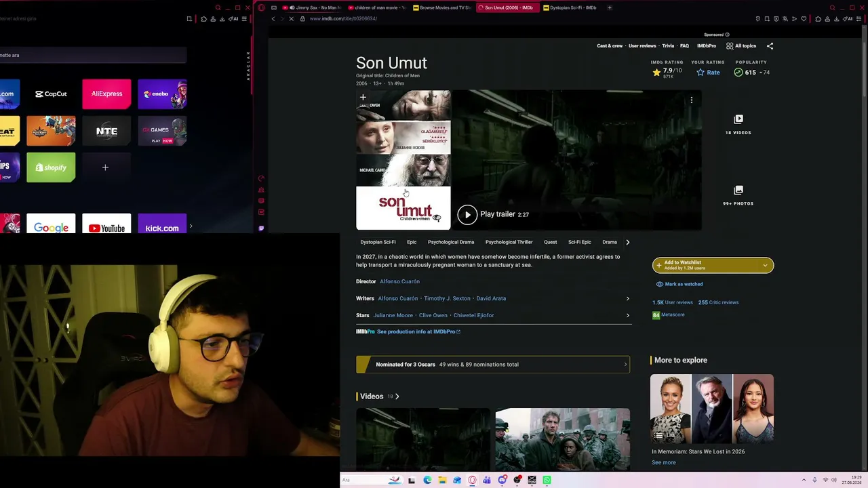Open the All topics grid menu
The width and height of the screenshot is (868, 488).
click(741, 46)
